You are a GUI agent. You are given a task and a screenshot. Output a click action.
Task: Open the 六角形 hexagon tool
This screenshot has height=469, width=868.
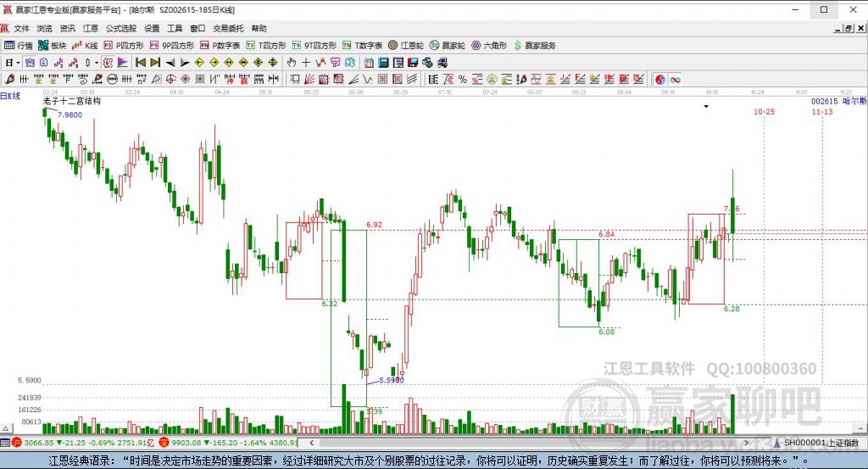click(x=489, y=46)
